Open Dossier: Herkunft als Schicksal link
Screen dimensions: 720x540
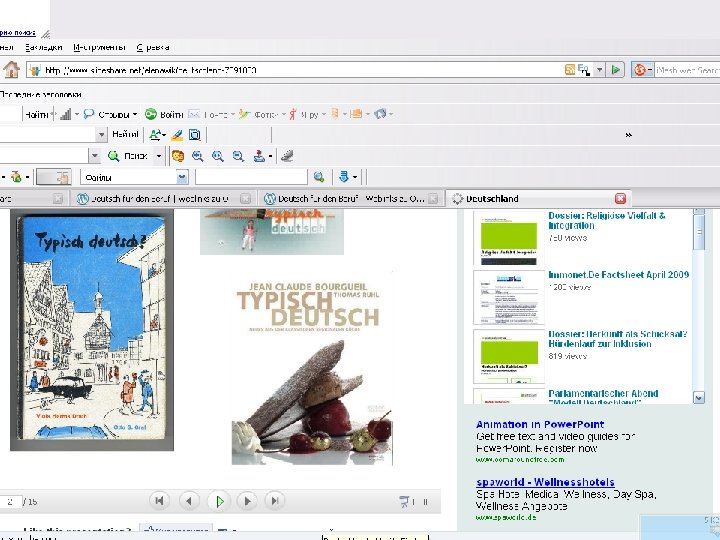point(618,339)
